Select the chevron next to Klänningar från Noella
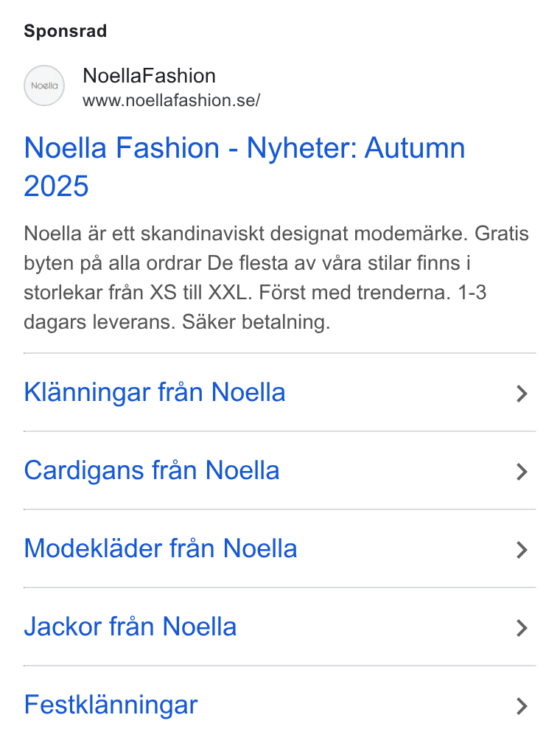This screenshot has height=743, width=560. (522, 394)
